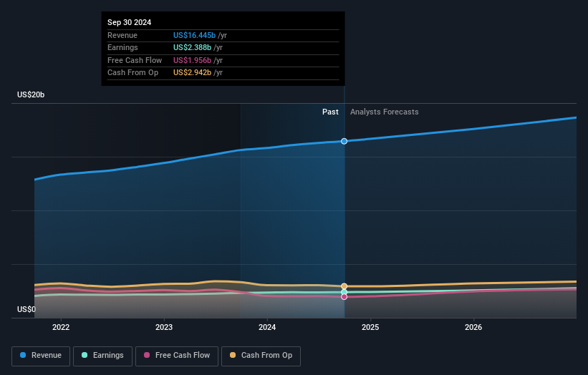Click the Sep 30 2024 tooltip date

[x=130, y=22]
